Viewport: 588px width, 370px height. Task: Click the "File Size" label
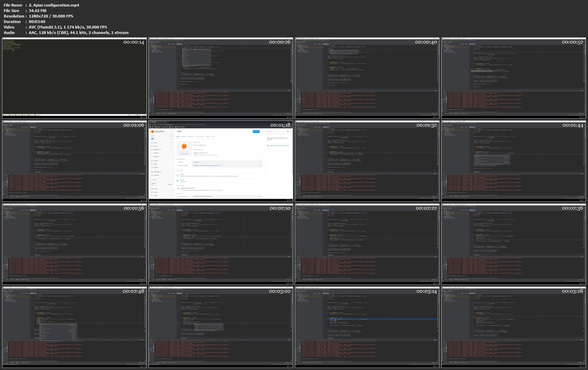coord(12,11)
